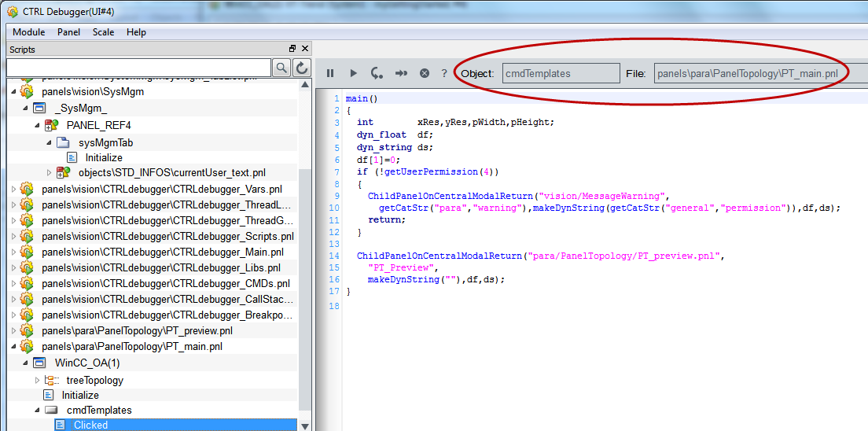This screenshot has width=868, height=431.
Task: Refresh the Scripts list
Action: pos(302,68)
